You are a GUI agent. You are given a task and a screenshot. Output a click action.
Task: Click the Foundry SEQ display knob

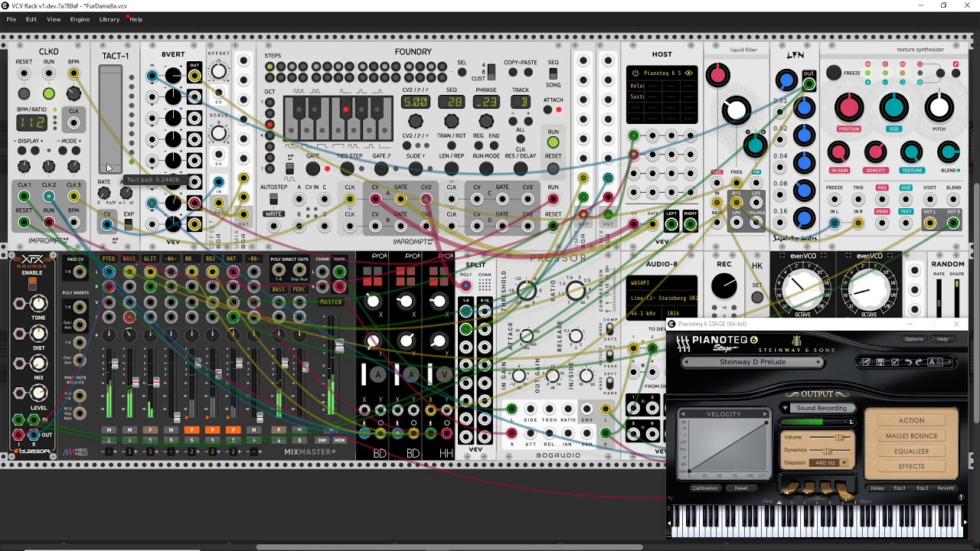pyautogui.click(x=452, y=121)
